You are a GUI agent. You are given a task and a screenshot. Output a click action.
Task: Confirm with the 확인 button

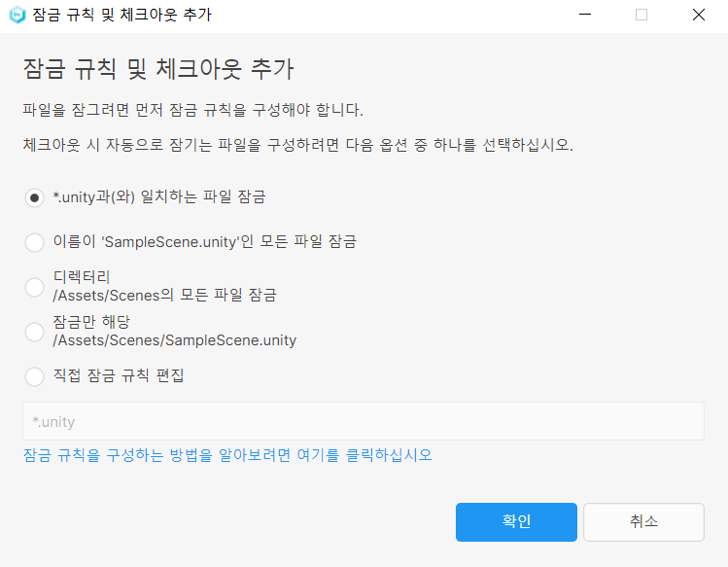tap(516, 522)
